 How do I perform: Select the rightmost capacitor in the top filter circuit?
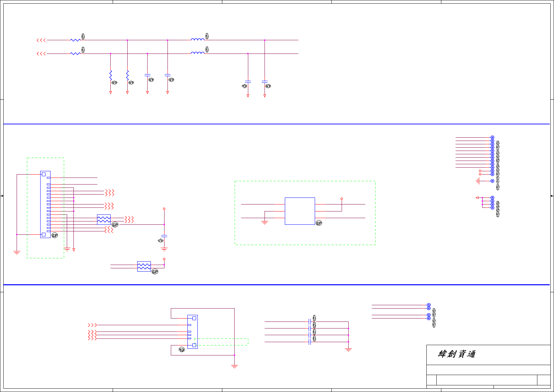pyautogui.click(x=265, y=81)
